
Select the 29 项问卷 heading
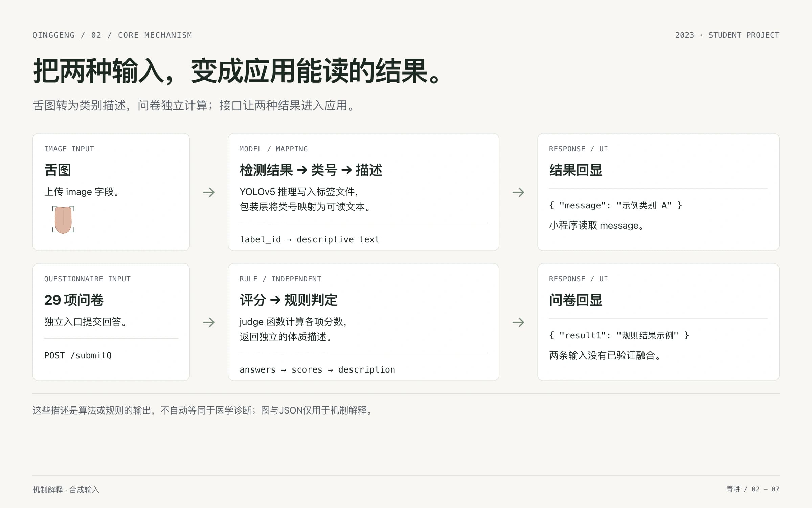74,300
